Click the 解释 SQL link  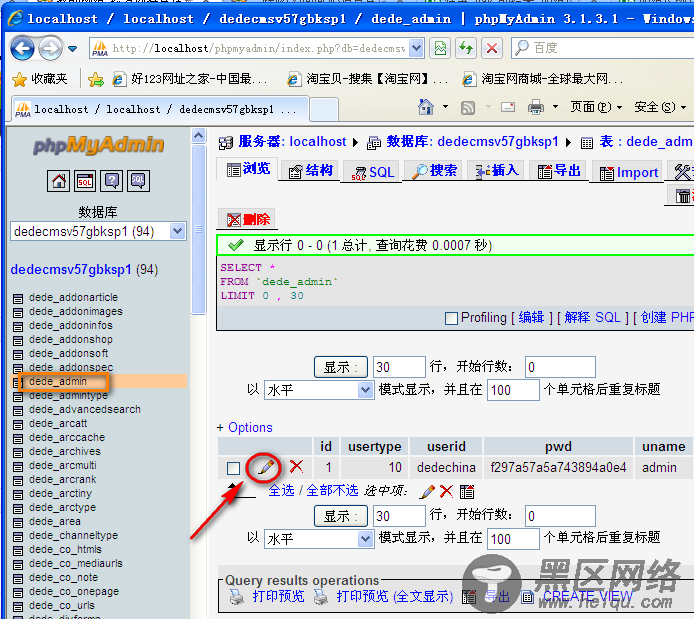(592, 317)
